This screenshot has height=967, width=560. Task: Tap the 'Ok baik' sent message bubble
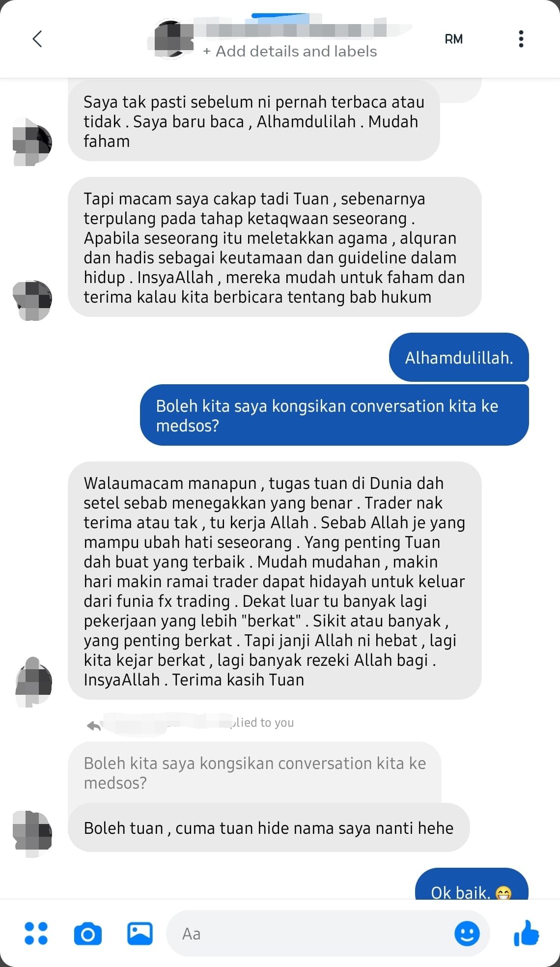click(x=472, y=885)
